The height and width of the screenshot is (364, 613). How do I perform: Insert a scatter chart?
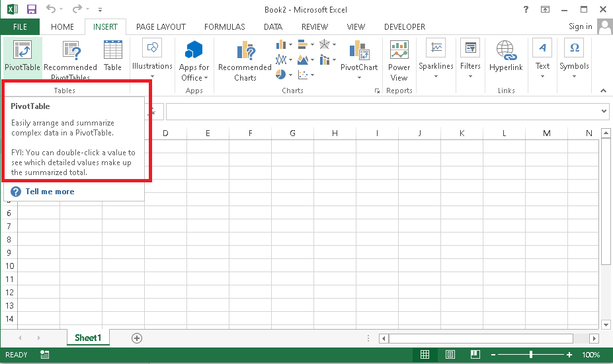[x=306, y=74]
